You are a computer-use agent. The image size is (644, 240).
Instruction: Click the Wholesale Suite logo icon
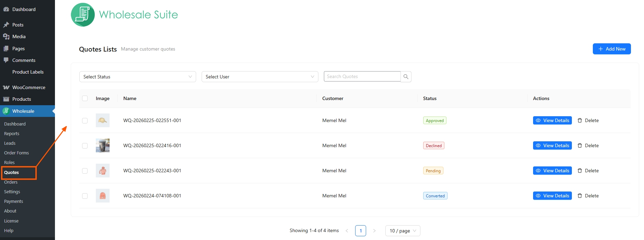point(83,15)
